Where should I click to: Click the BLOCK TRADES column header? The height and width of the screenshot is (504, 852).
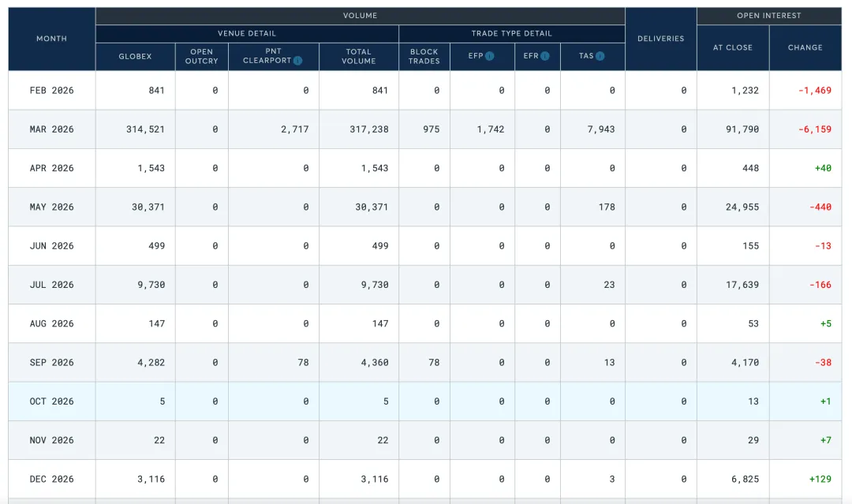click(424, 57)
